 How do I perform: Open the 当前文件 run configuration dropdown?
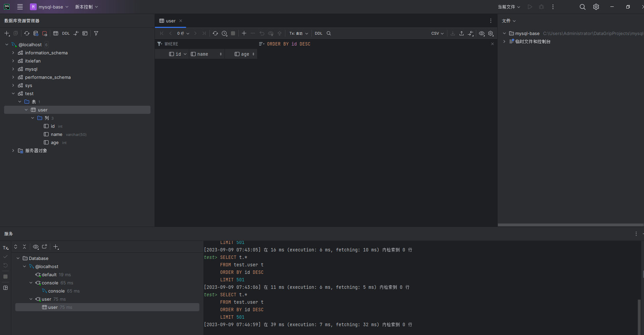(509, 7)
